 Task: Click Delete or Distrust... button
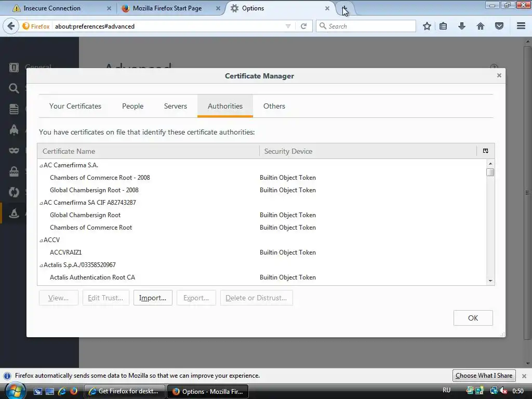coord(256,298)
